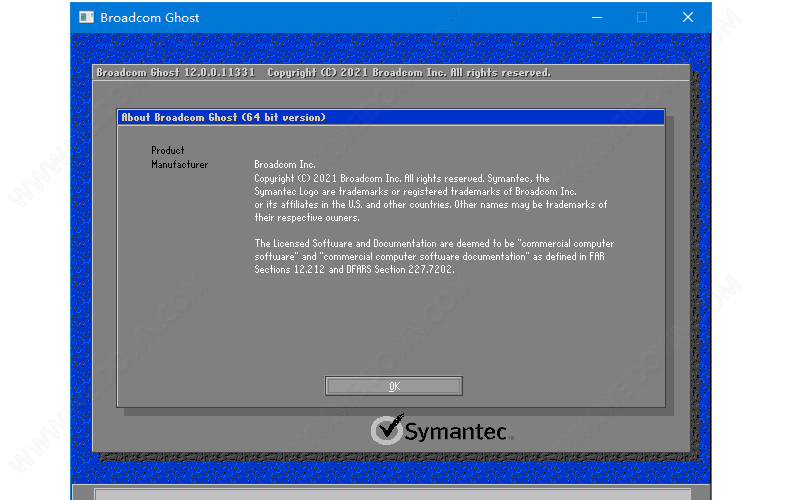Click the 'About Broadcom Ghost (64 bit version)' title bar

391,117
